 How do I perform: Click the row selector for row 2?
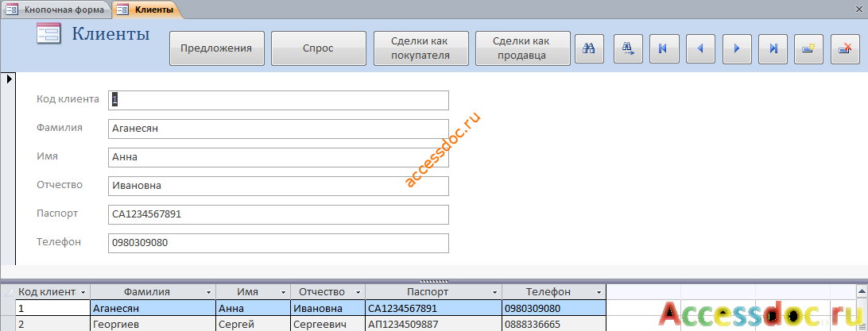pyautogui.click(x=8, y=325)
